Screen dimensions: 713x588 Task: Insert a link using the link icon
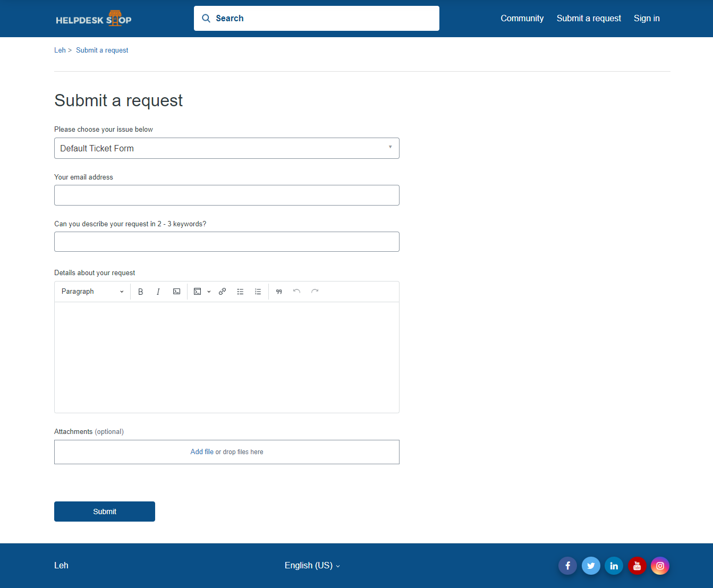pos(223,292)
